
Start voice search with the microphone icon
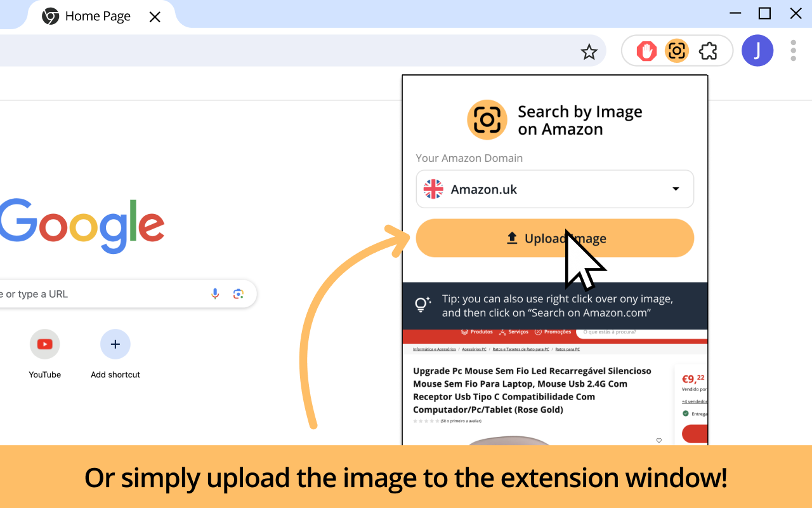click(215, 293)
